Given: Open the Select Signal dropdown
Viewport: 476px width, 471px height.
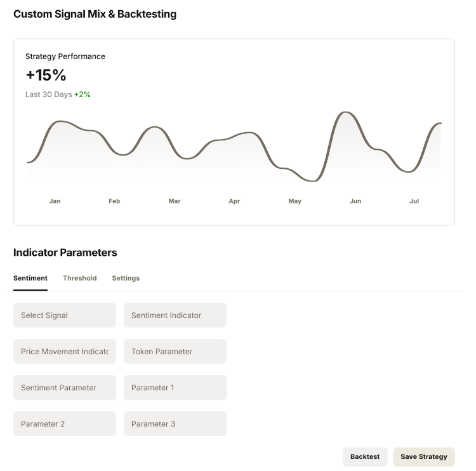Looking at the screenshot, I should tap(65, 315).
